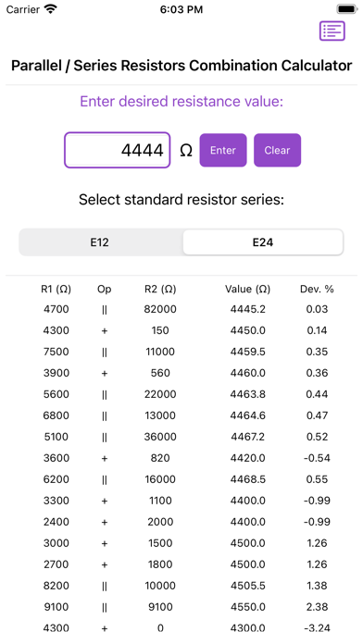The image size is (363, 644).
Task: Click the purple Clear button
Action: tap(277, 150)
